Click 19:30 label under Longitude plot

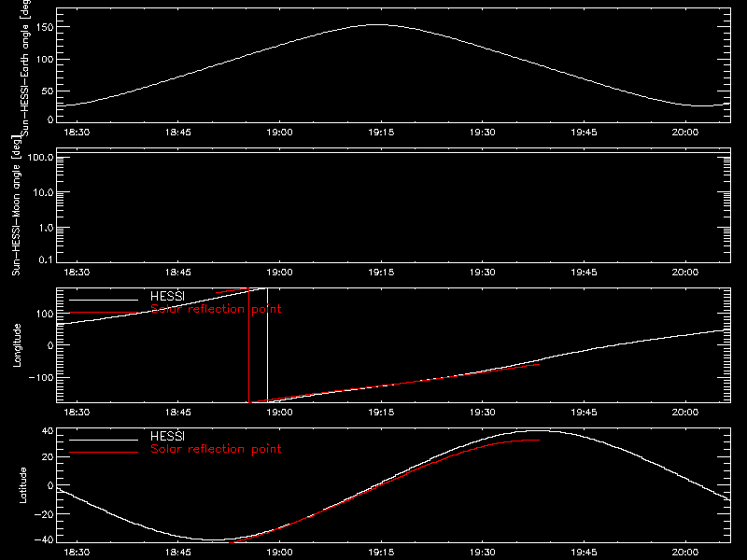[x=483, y=413]
